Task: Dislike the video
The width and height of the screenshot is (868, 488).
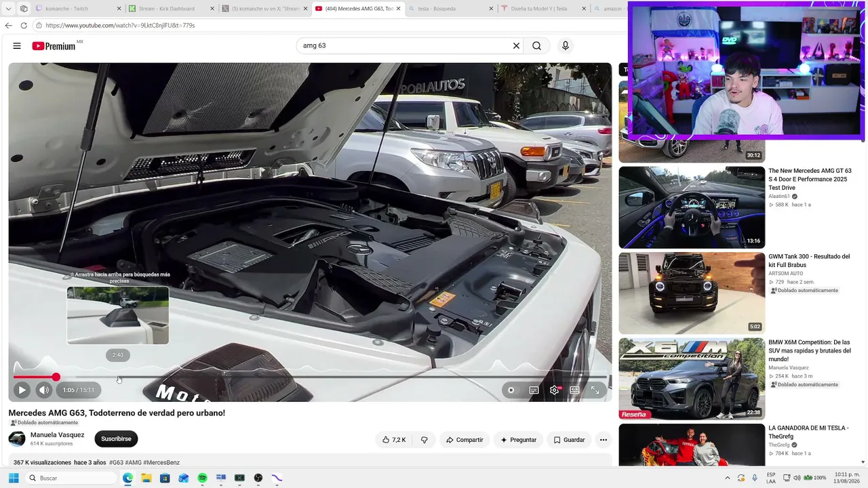Action: point(425,440)
